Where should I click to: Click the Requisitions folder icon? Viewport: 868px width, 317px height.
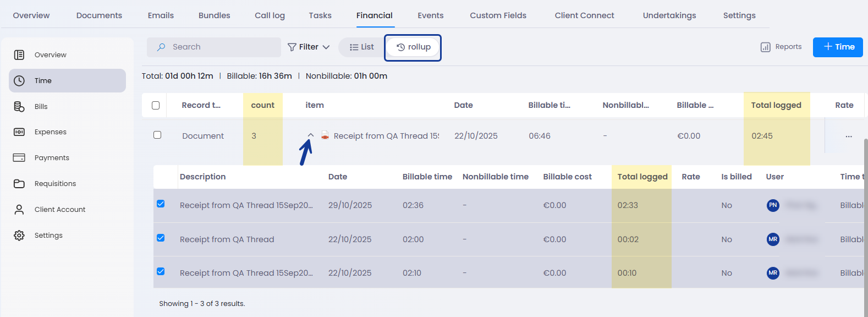[19, 184]
